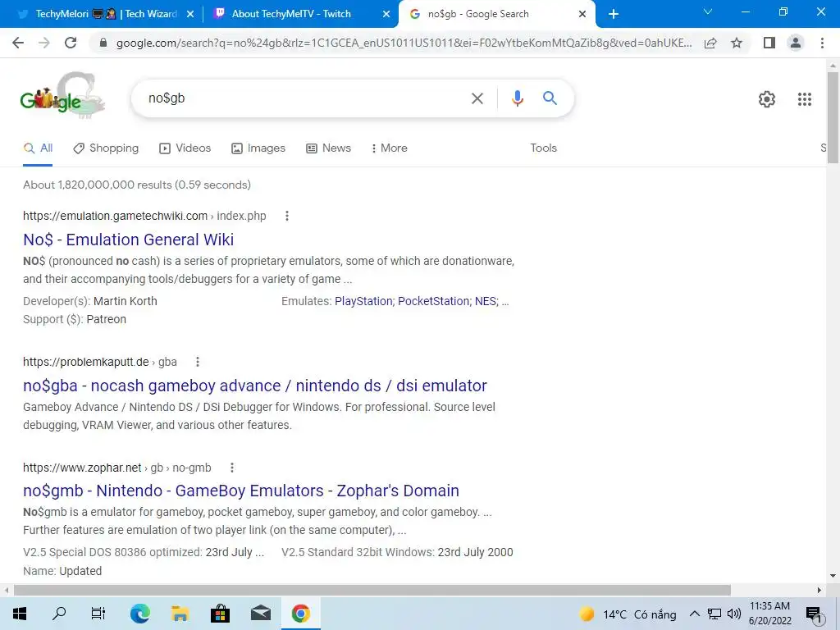The height and width of the screenshot is (630, 840).
Task: Follow the PlayStation emulates link
Action: [x=363, y=301]
